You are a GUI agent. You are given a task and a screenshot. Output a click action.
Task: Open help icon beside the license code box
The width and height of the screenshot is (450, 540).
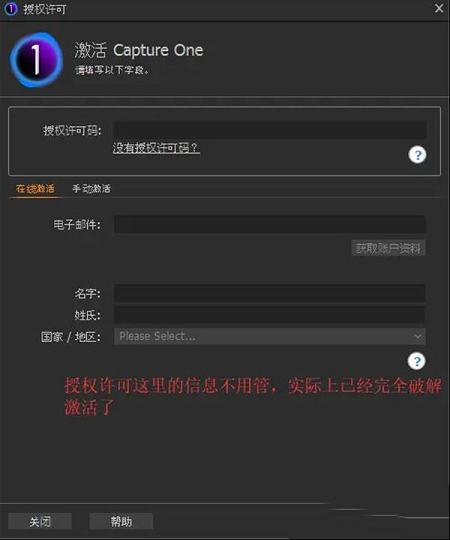[x=417, y=155]
